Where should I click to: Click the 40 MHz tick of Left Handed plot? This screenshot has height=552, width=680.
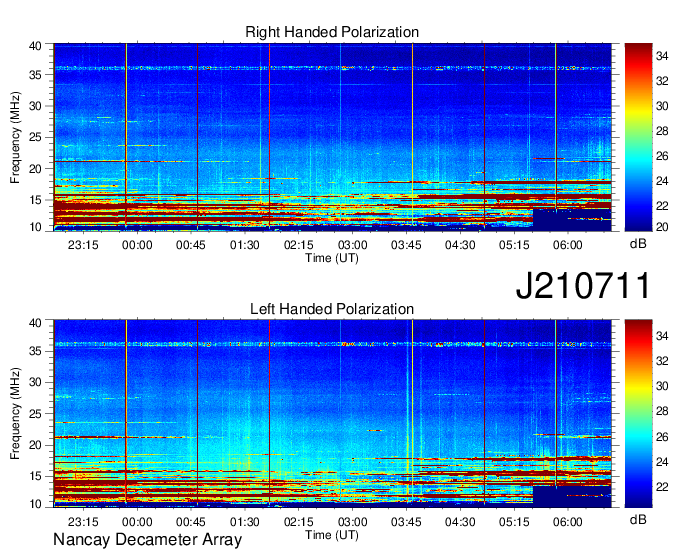click(x=35, y=323)
